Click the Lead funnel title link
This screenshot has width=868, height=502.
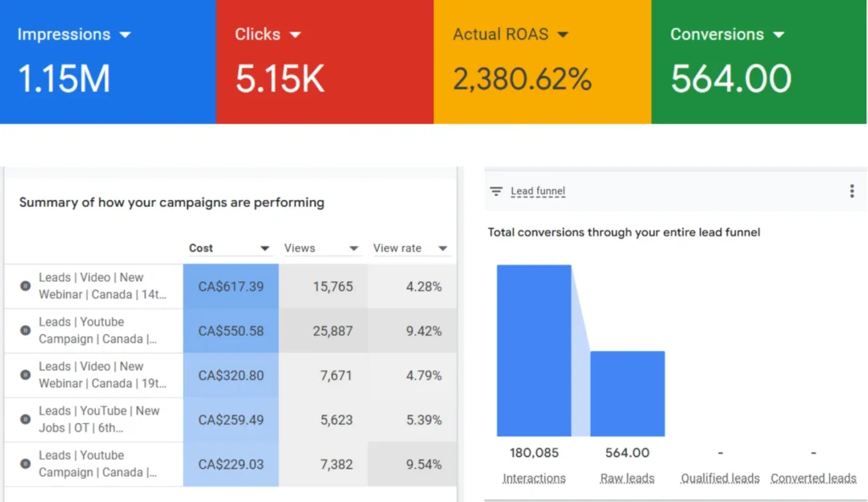[537, 192]
